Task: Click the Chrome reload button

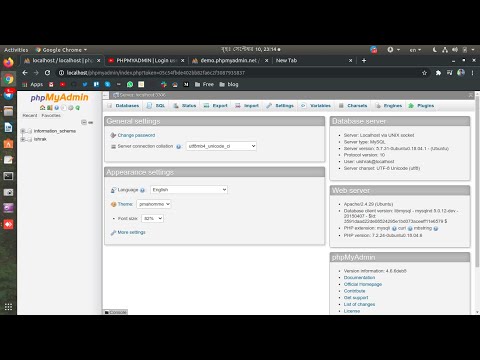Action: (47, 73)
